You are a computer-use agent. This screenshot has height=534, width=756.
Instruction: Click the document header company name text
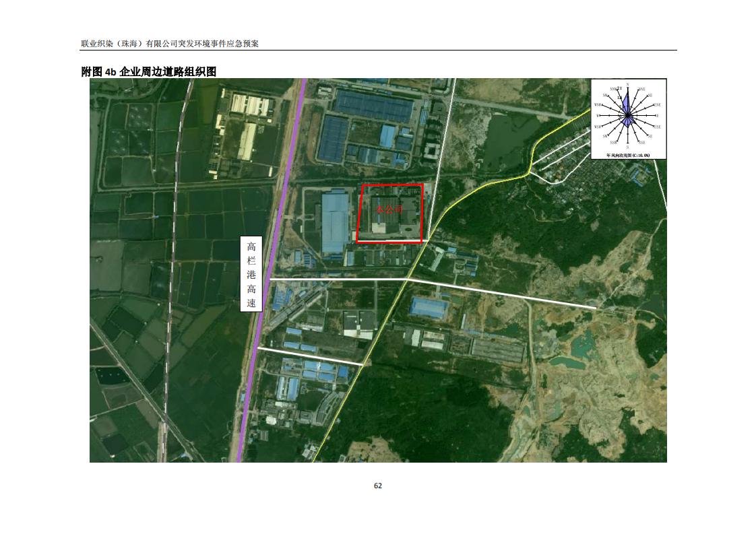[170, 43]
